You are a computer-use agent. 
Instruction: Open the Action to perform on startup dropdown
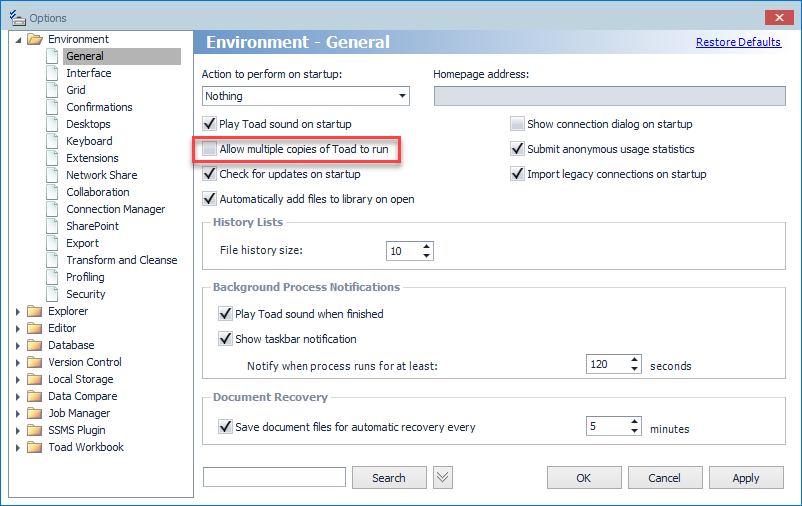click(403, 96)
